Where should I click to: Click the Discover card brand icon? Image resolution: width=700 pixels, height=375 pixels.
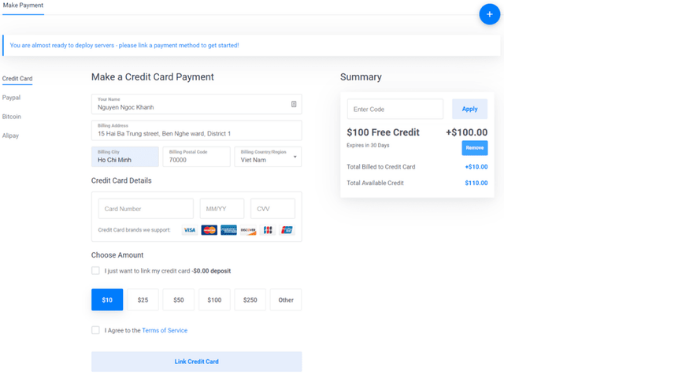tap(248, 230)
